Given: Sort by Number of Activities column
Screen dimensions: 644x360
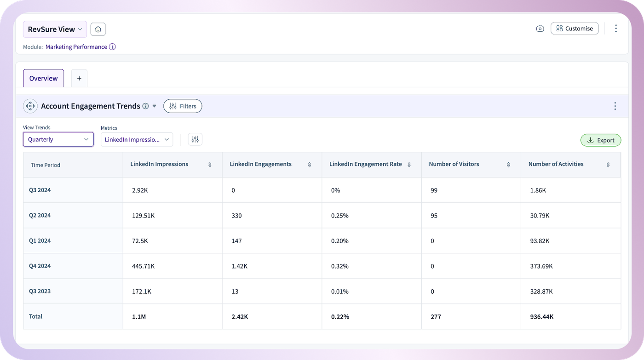Looking at the screenshot, I should pos(608,165).
